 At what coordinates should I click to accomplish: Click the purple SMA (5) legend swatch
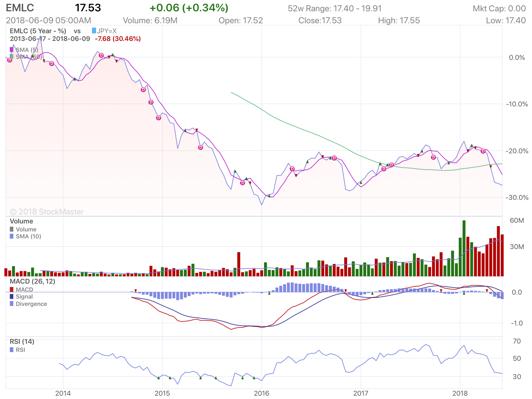(x=12, y=50)
